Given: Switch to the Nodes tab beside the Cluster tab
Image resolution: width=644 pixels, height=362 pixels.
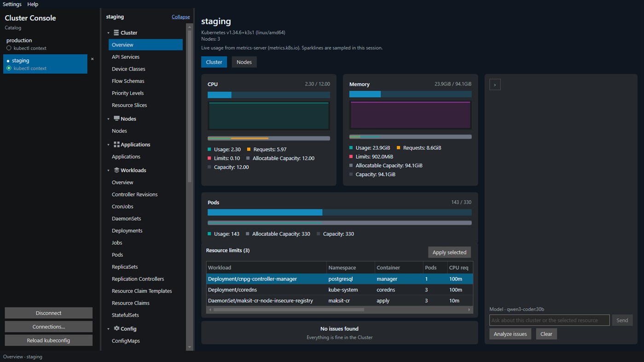Looking at the screenshot, I should [x=244, y=62].
